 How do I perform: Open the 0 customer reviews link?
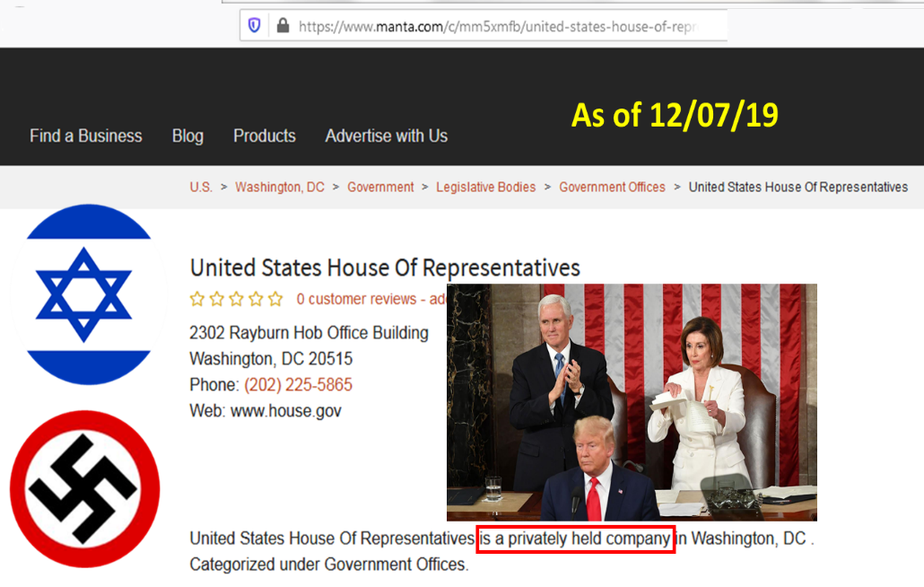(x=356, y=299)
